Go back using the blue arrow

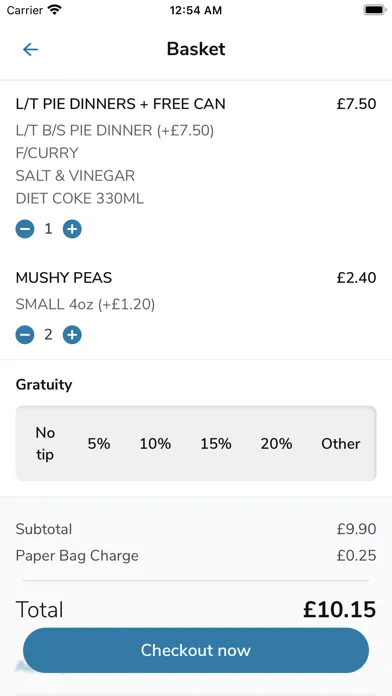click(x=30, y=49)
